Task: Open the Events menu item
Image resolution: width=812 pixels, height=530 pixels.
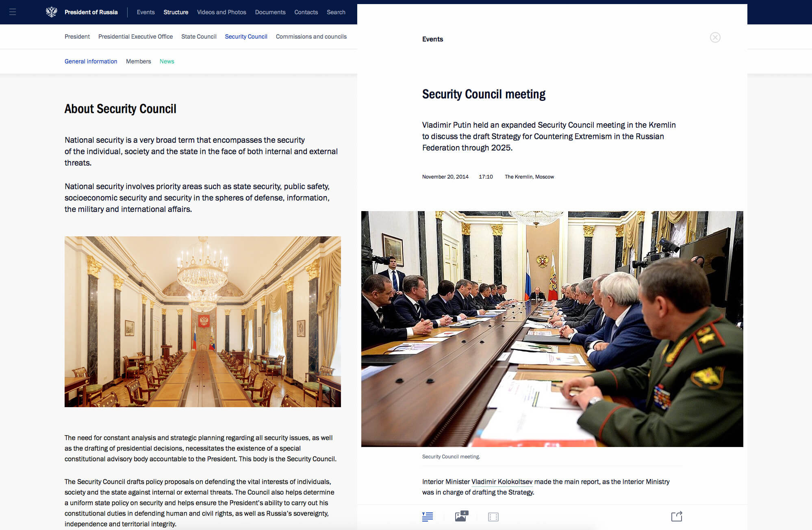Action: click(145, 12)
